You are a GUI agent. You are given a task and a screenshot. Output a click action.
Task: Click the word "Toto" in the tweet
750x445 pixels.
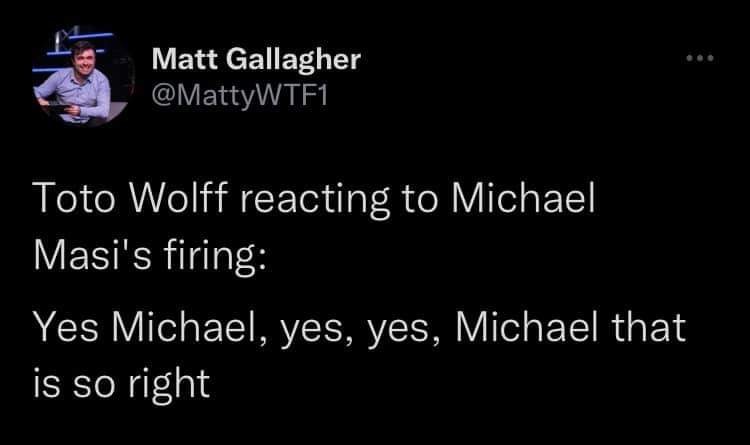click(74, 198)
